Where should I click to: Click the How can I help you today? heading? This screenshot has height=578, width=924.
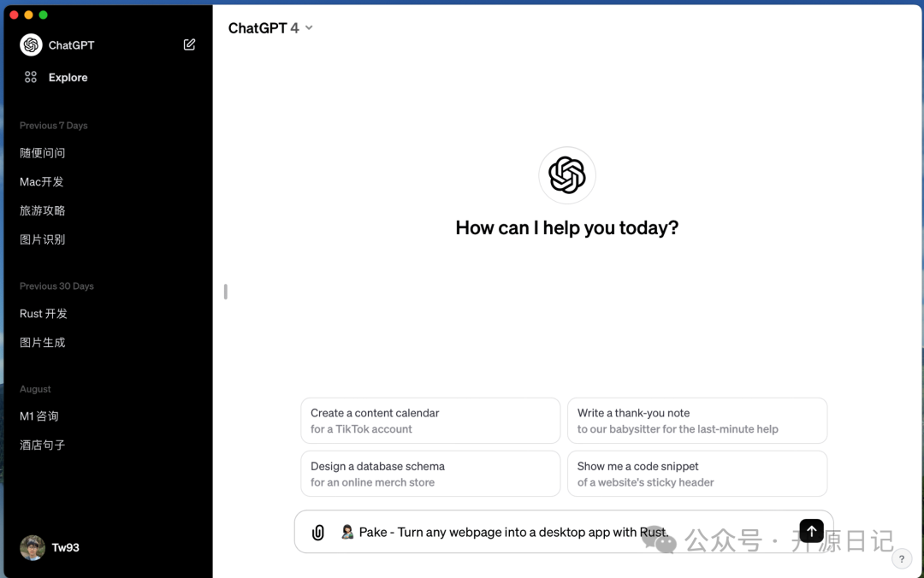pyautogui.click(x=567, y=227)
